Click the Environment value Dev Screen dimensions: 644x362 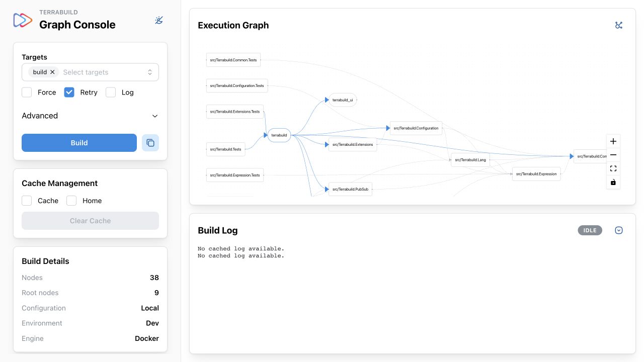click(x=152, y=323)
